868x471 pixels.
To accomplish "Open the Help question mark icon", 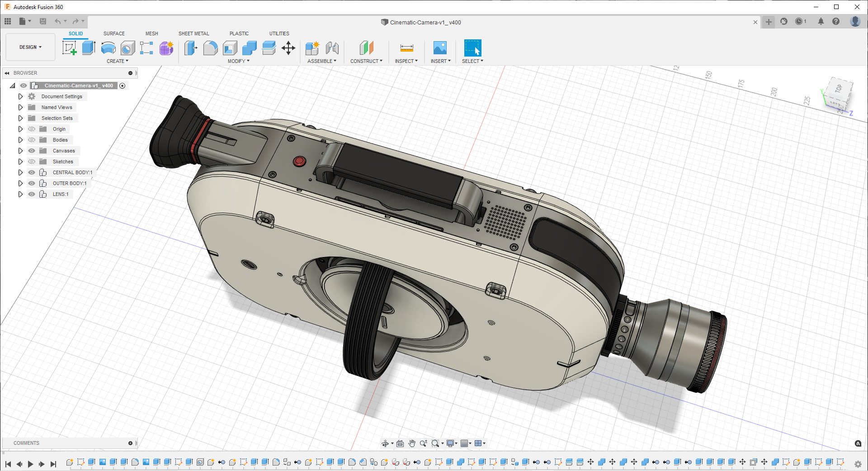I will point(836,22).
